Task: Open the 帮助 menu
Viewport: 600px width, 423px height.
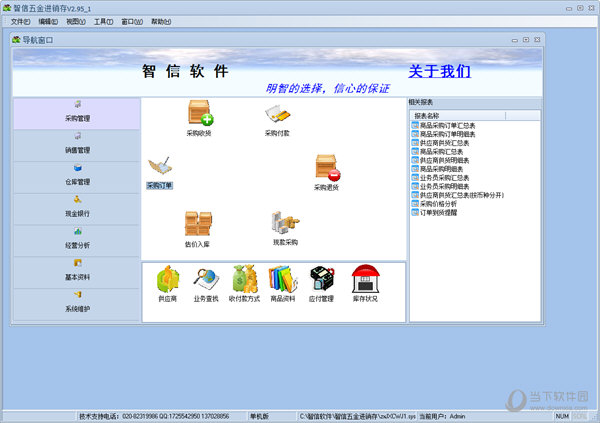Action: tap(161, 22)
